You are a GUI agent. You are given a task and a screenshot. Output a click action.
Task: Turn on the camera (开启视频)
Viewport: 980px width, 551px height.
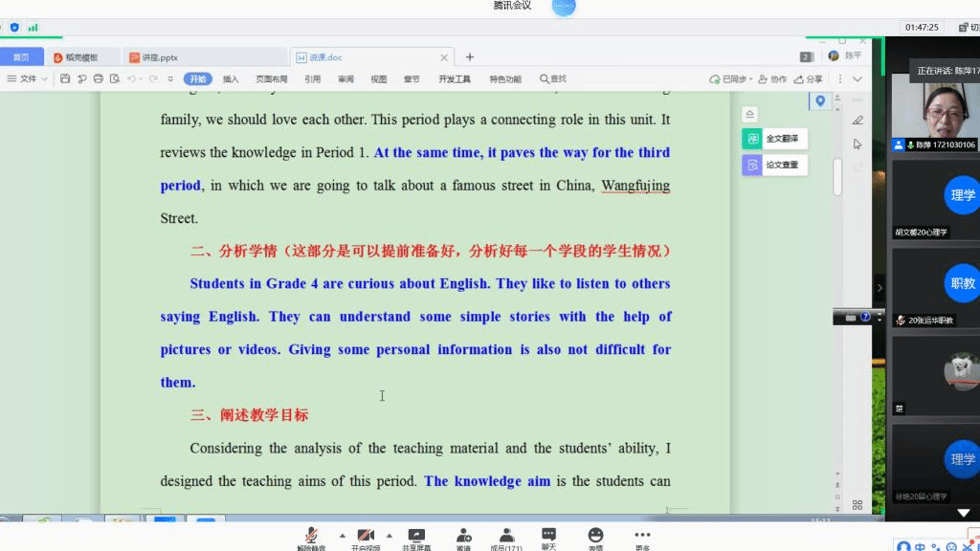(365, 535)
